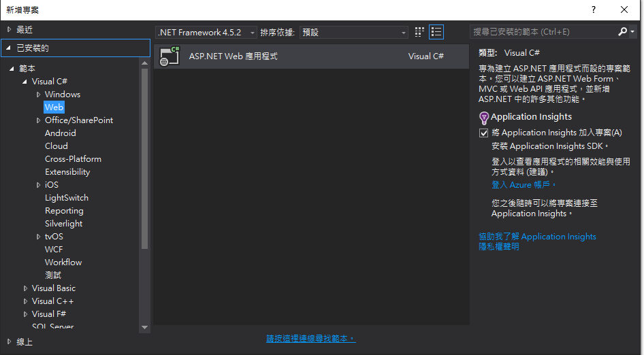Select the LightSwitch category

coord(67,198)
